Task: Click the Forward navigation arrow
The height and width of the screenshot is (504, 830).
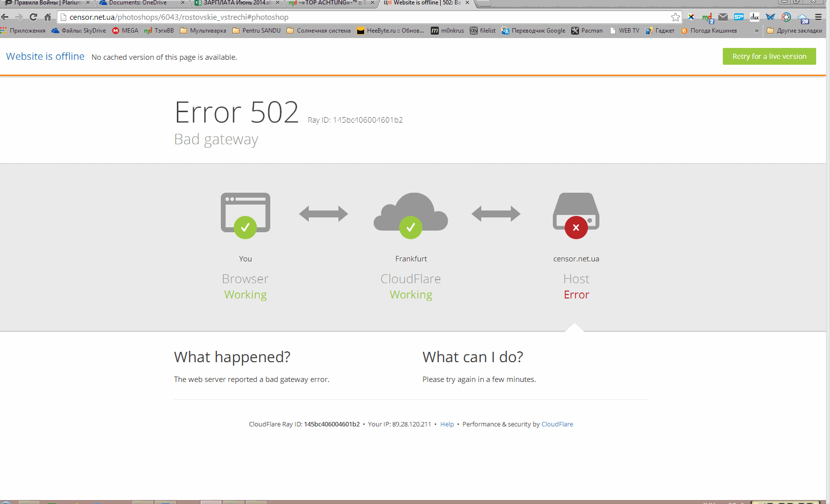Action: [19, 17]
